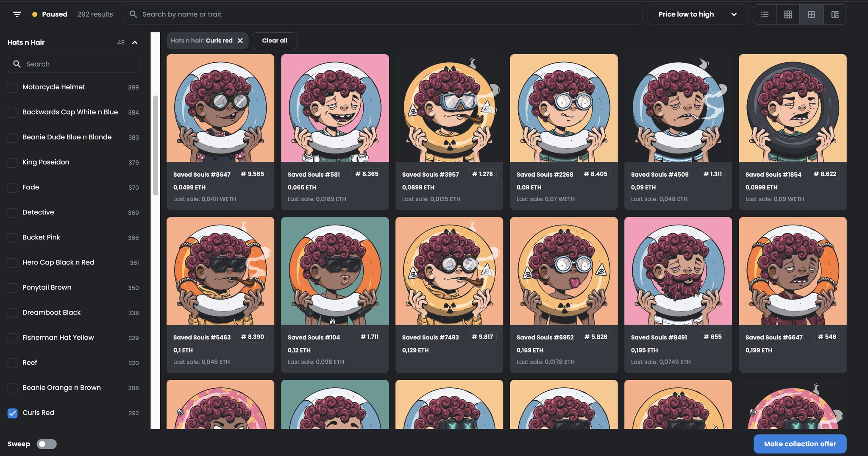Uncheck the Curls Red filter
This screenshot has width=868, height=456.
(13, 413)
